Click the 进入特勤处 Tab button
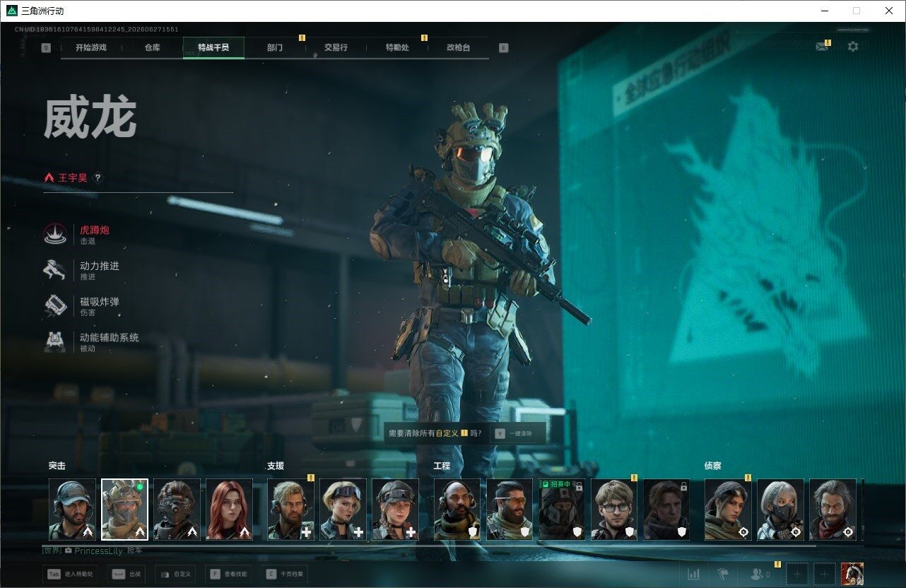906x588 pixels. [x=70, y=575]
